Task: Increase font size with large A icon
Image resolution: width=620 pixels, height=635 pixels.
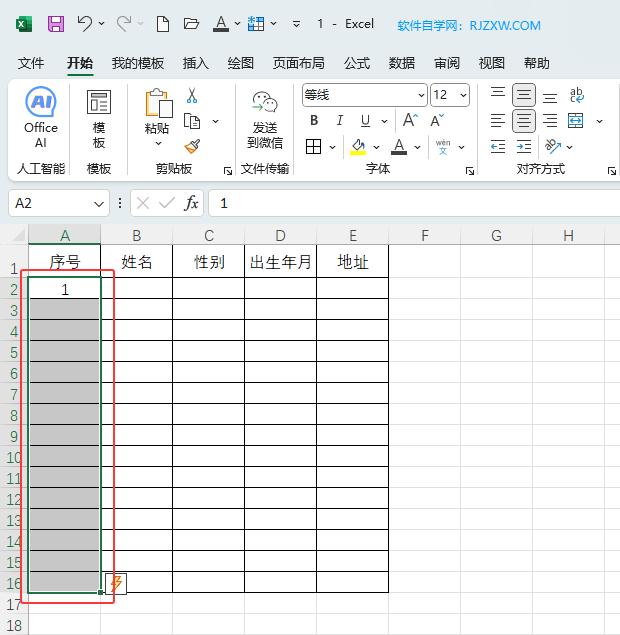Action: [410, 120]
